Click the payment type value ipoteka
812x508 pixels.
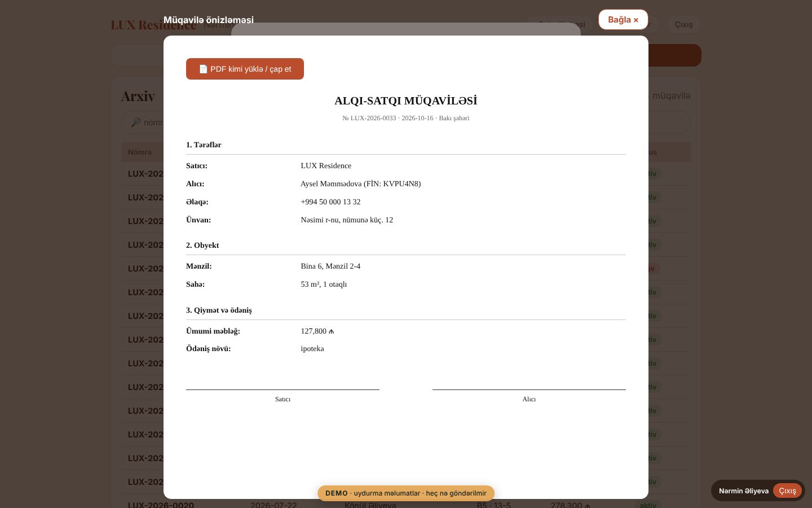[x=312, y=348]
